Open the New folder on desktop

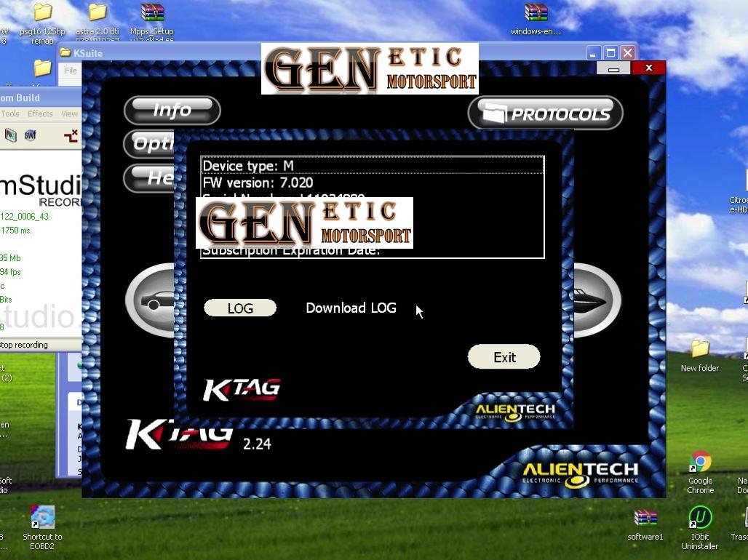[x=699, y=349]
